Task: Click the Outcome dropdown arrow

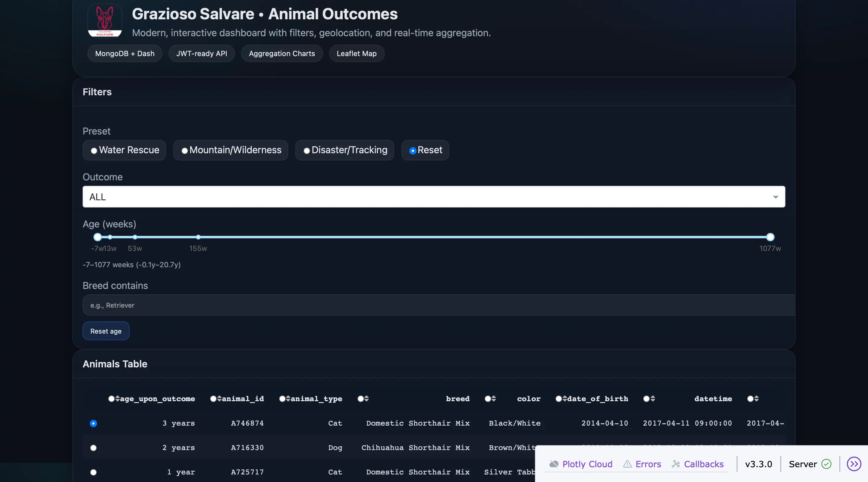Action: coord(775,197)
